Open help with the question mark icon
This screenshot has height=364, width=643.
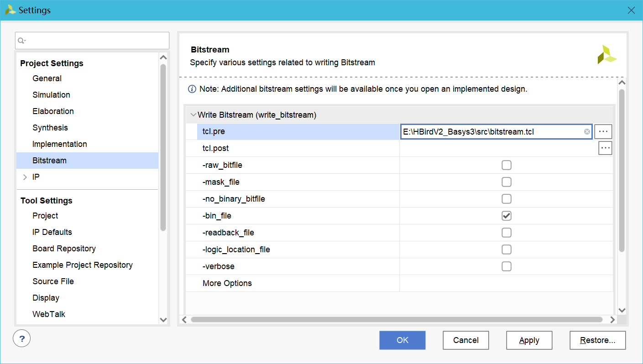22,338
